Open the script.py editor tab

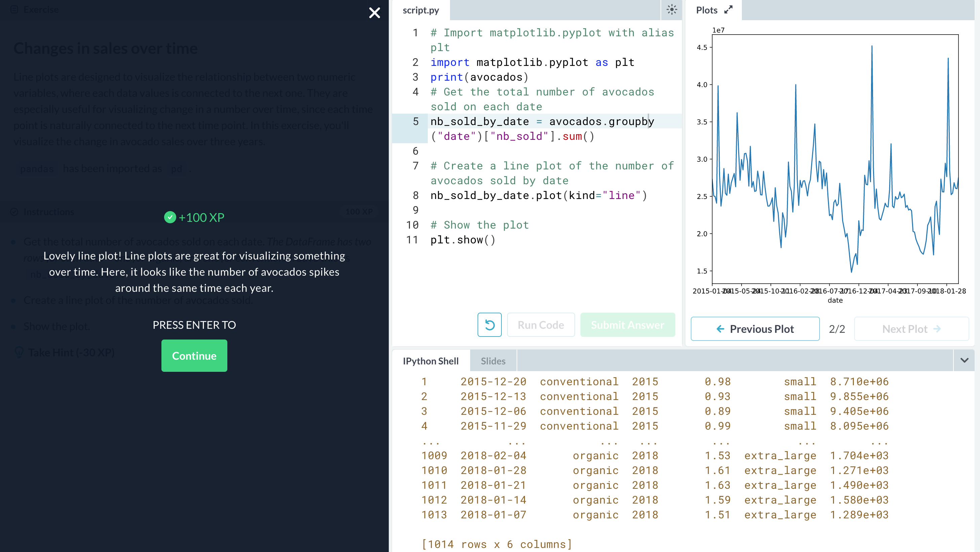tap(420, 10)
